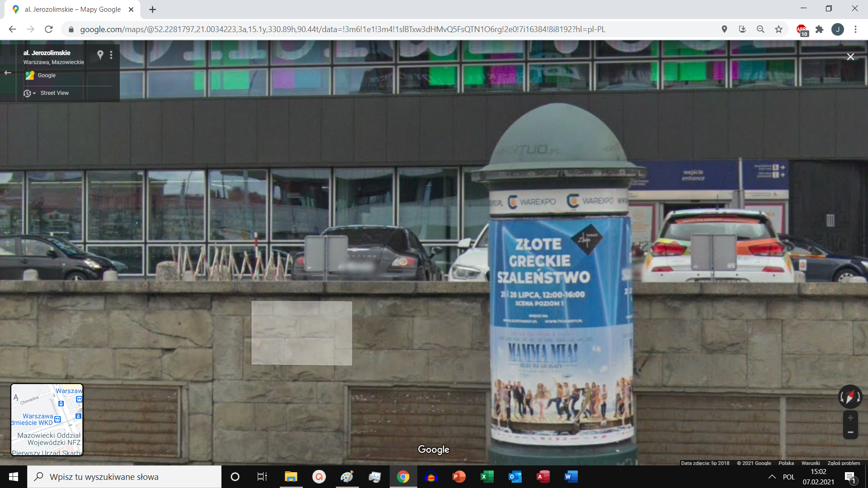Open Word from taskbar
The height and width of the screenshot is (488, 868).
571,477
